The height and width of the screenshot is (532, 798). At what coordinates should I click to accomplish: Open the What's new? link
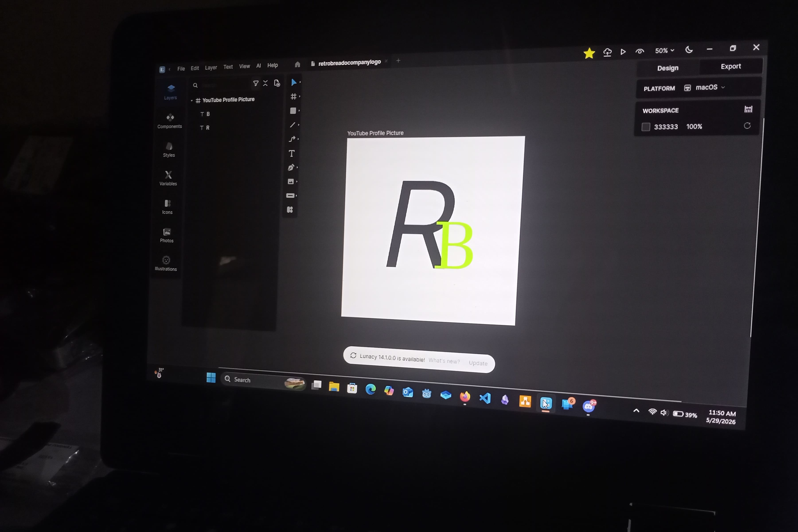click(444, 361)
